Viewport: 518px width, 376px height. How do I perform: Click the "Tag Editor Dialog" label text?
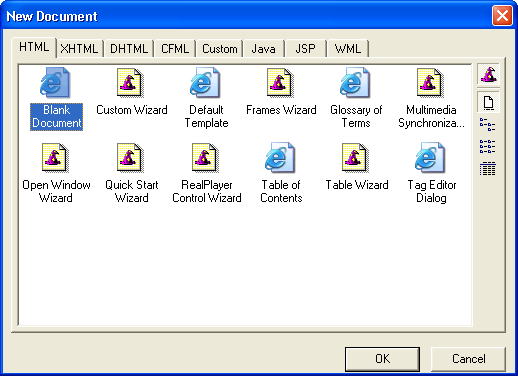(432, 191)
